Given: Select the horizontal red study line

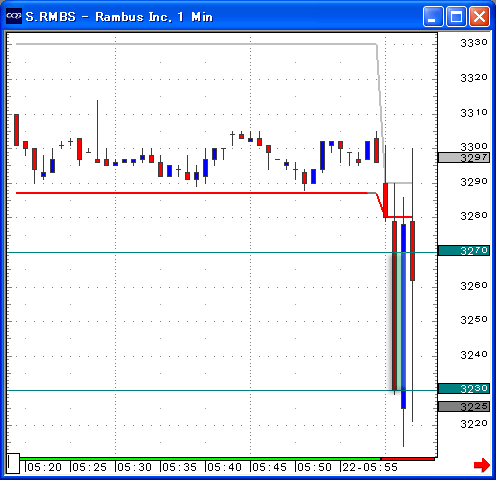Looking at the screenshot, I should point(192,193).
